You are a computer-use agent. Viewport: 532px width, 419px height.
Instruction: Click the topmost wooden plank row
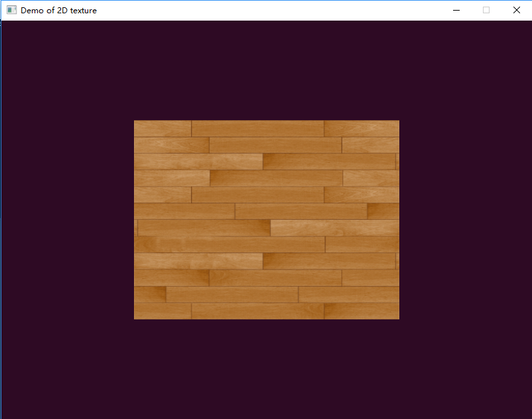[x=265, y=126]
